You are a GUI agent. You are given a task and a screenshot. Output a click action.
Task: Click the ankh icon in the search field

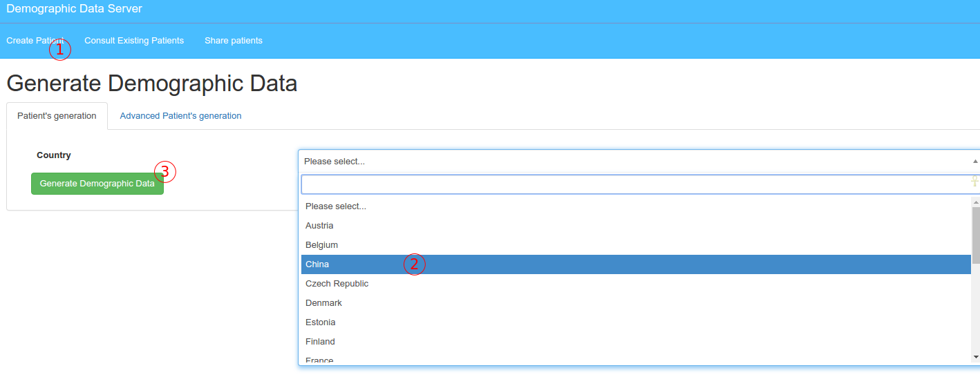[x=974, y=182]
